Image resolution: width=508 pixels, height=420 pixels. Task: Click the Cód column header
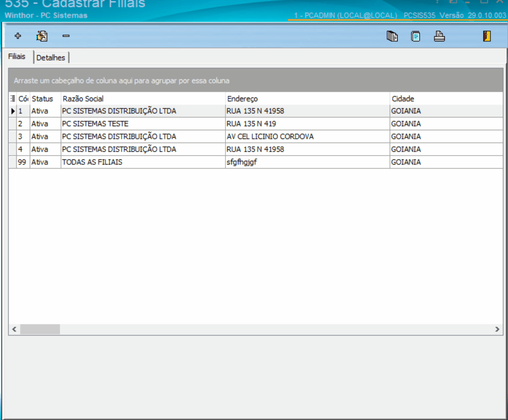(x=23, y=99)
